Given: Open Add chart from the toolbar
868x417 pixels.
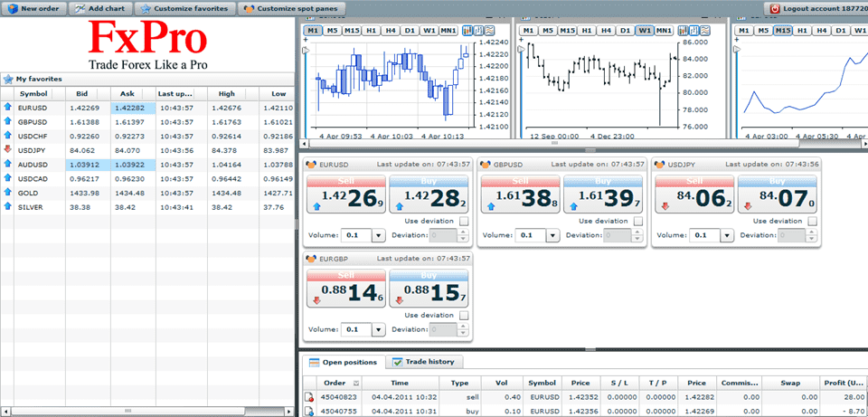Looking at the screenshot, I should [x=99, y=8].
